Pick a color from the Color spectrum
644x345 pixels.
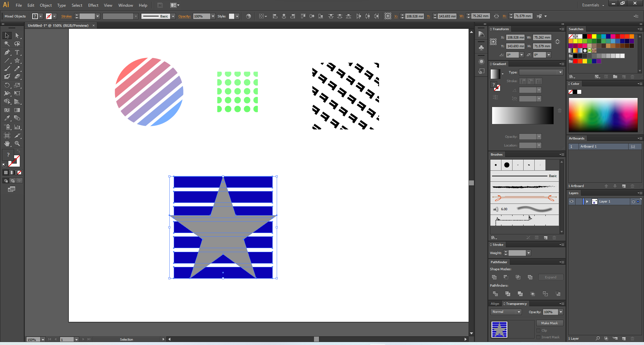pyautogui.click(x=603, y=115)
